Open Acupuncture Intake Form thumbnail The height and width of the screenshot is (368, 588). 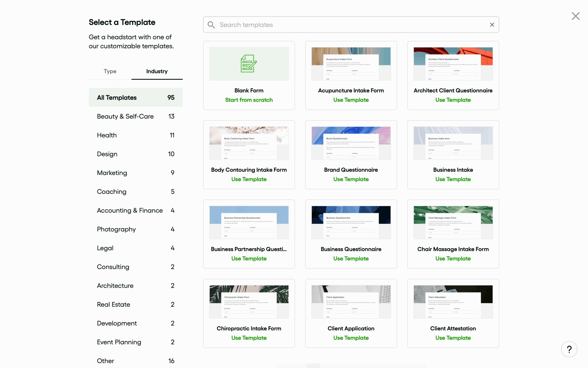[351, 64]
